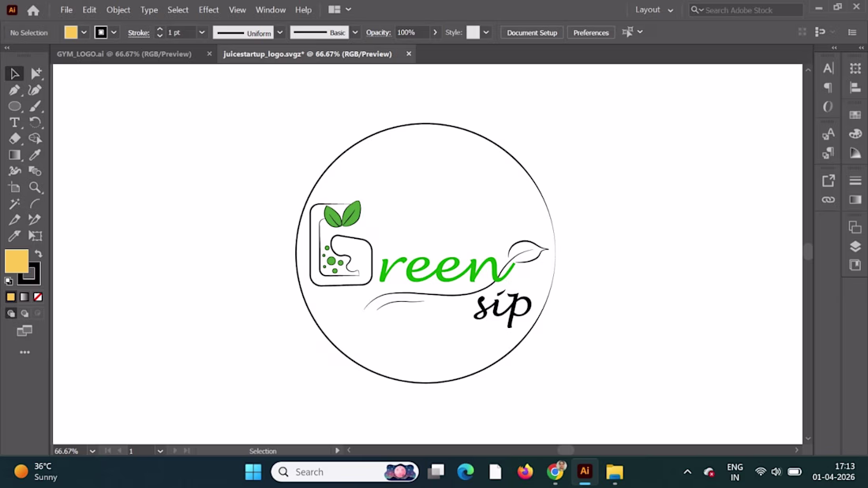Open the Edit Toolbar three-dots menu
The width and height of the screenshot is (868, 488).
pyautogui.click(x=25, y=352)
